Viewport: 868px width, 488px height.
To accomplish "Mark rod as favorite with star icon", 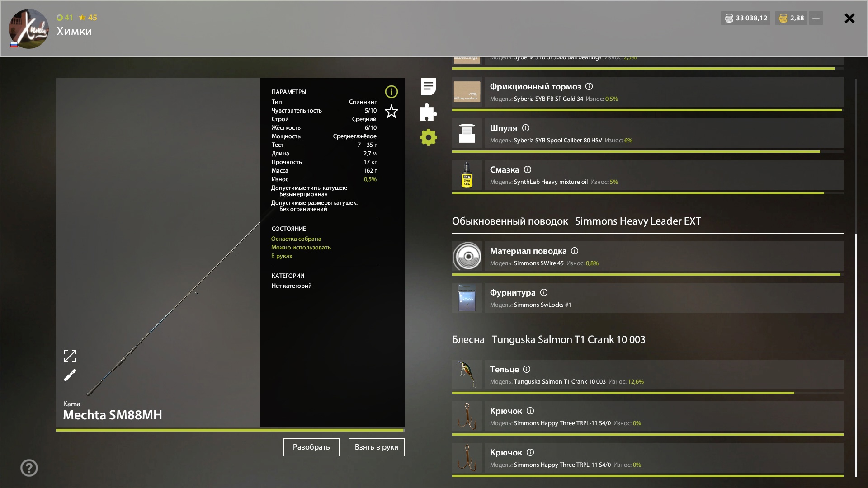I will point(391,111).
